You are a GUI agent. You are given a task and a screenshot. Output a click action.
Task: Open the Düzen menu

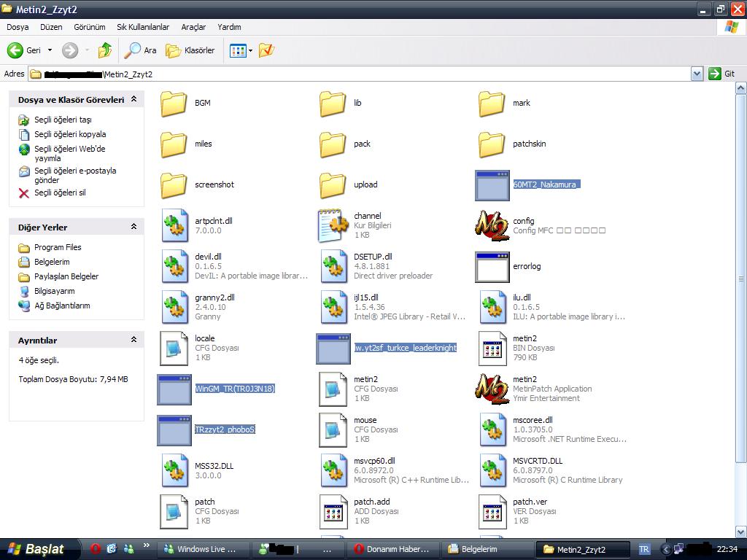(x=51, y=27)
